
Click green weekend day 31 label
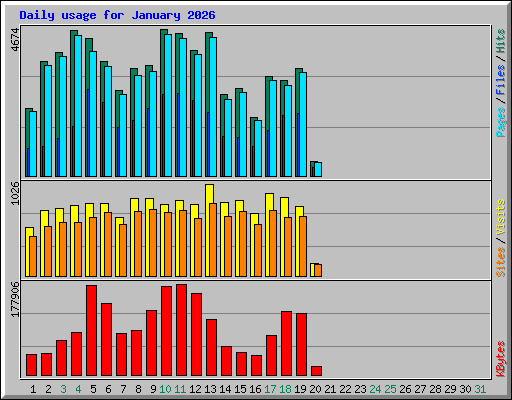(x=480, y=389)
